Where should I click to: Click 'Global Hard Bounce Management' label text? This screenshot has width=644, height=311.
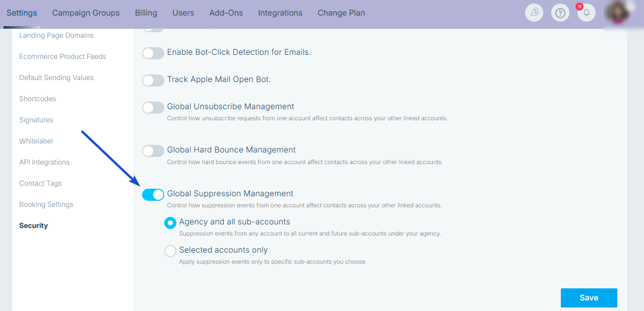point(231,150)
